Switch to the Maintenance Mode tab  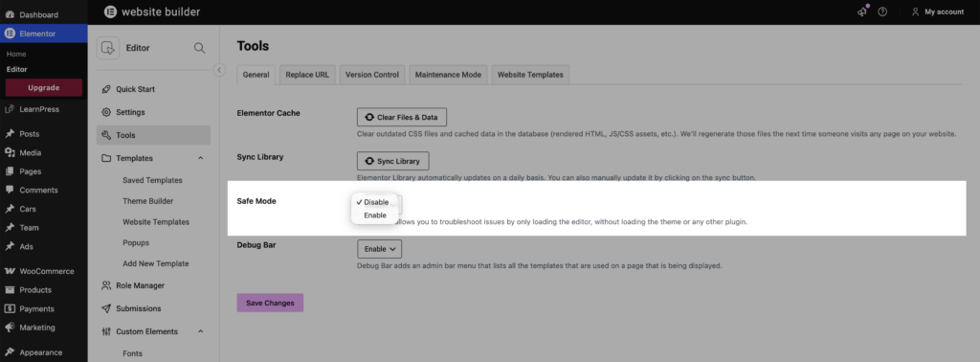click(x=448, y=75)
